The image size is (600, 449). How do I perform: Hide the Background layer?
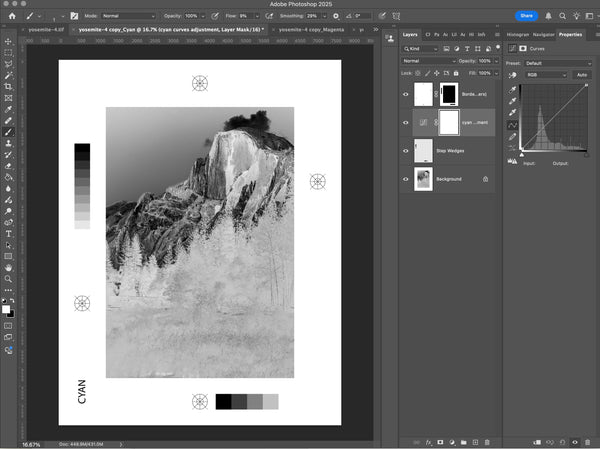point(406,179)
